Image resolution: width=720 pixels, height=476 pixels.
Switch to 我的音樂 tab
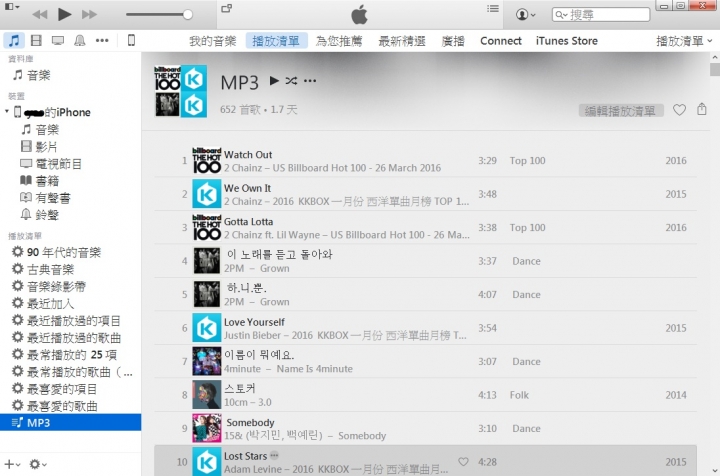tap(213, 41)
